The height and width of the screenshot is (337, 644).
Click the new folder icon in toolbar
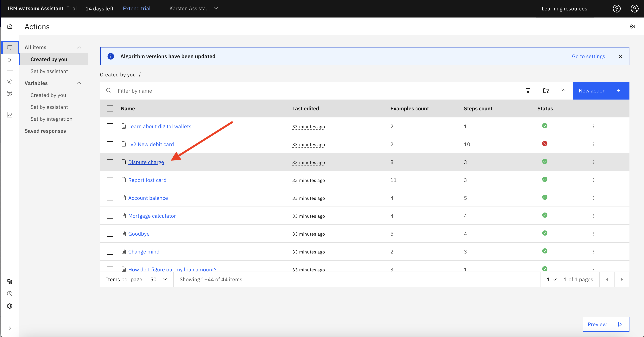[x=546, y=91]
